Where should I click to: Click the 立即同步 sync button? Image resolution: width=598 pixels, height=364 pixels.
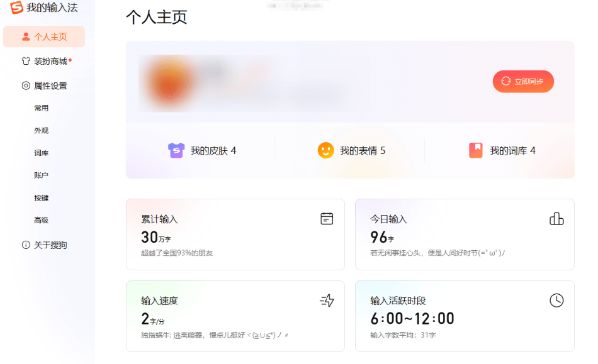tap(522, 81)
